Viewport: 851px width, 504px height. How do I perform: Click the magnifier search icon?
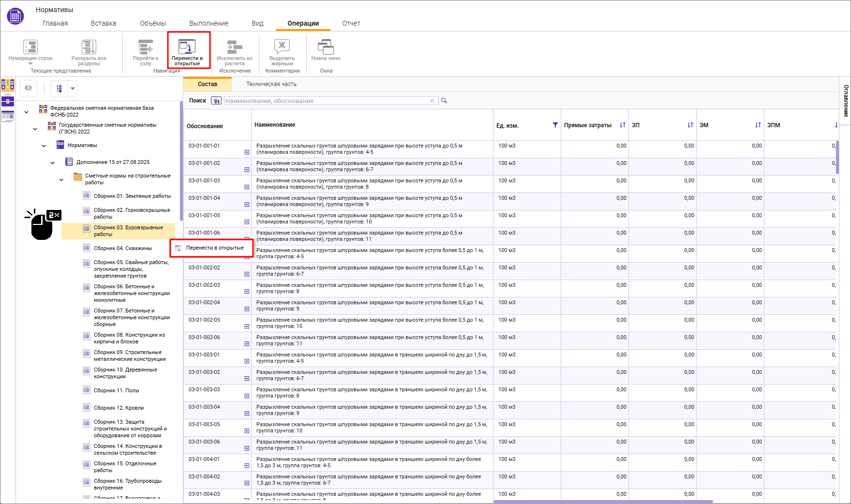click(x=444, y=101)
